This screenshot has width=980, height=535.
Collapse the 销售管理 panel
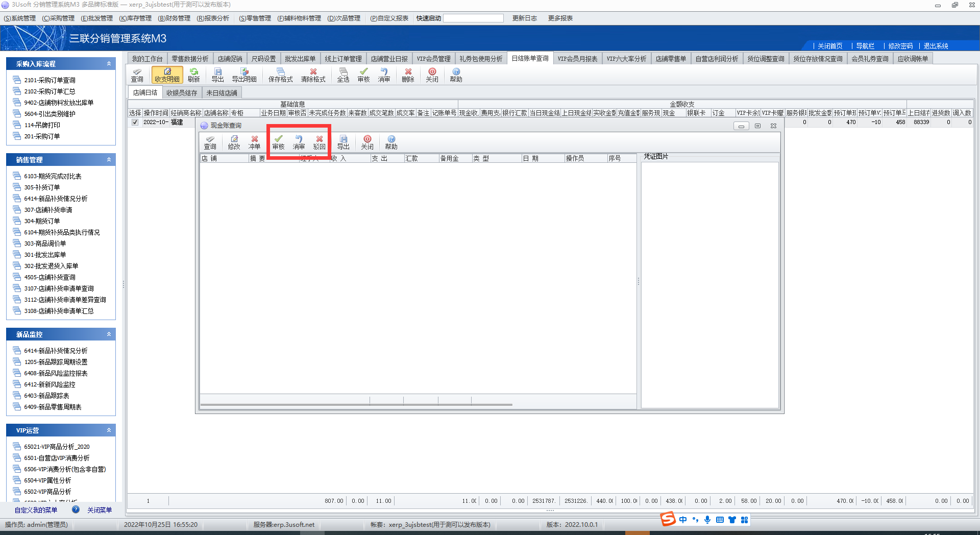[x=109, y=160]
